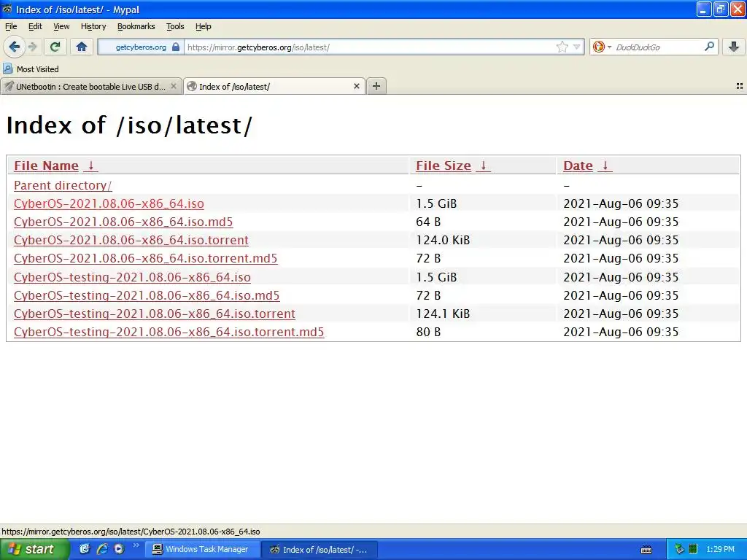The width and height of the screenshot is (747, 560).
Task: Launch Internet Explorer from quick launch
Action: tap(102, 549)
